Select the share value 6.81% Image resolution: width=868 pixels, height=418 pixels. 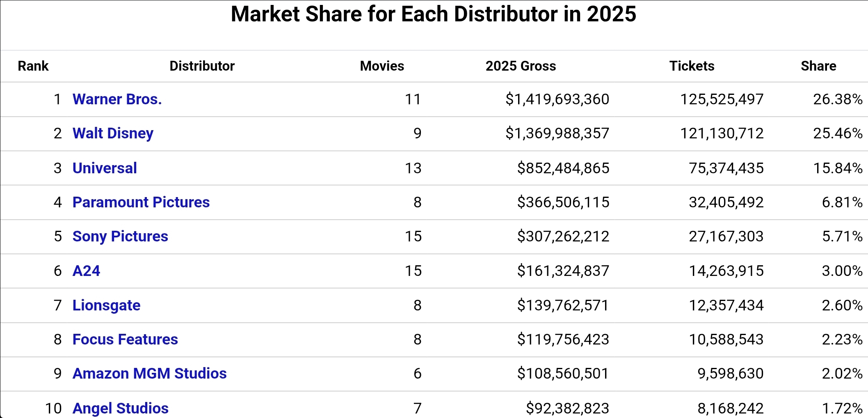[842, 202]
